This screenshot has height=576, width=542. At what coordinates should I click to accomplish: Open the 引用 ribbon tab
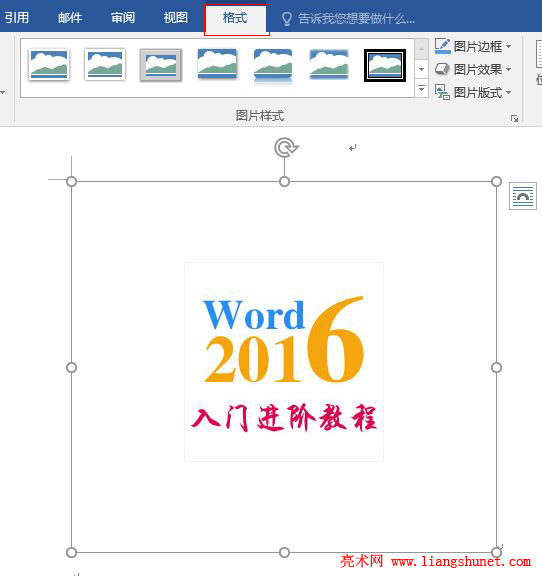pyautogui.click(x=17, y=17)
